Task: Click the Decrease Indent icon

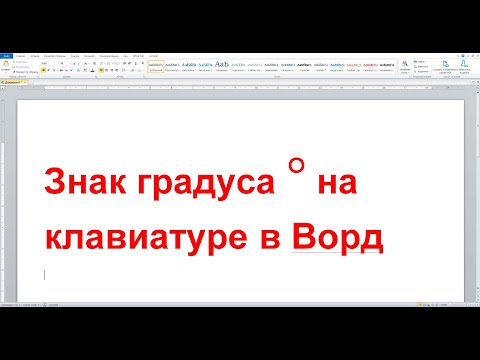Action: [124, 63]
